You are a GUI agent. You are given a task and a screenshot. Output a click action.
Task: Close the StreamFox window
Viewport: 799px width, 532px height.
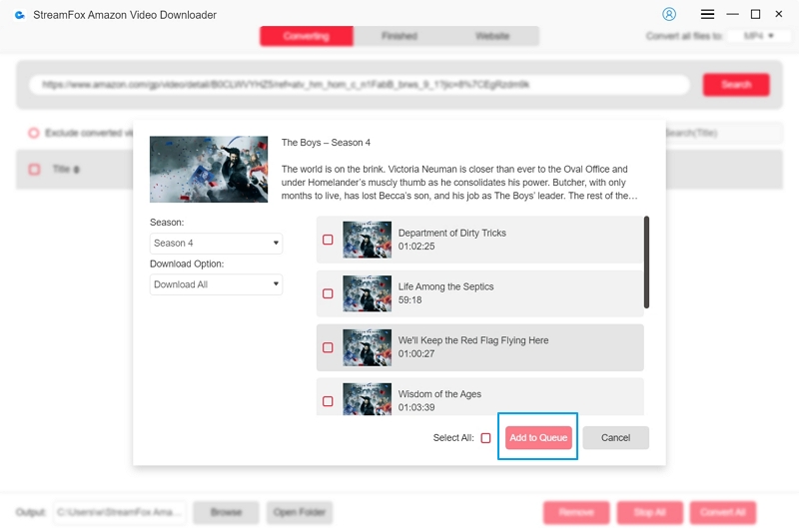tap(779, 14)
